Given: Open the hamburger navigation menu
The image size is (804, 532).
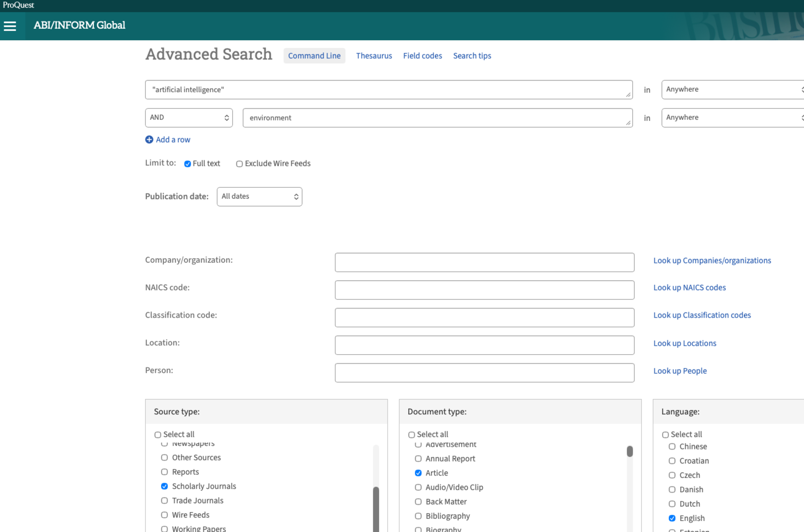Looking at the screenshot, I should 10,25.
